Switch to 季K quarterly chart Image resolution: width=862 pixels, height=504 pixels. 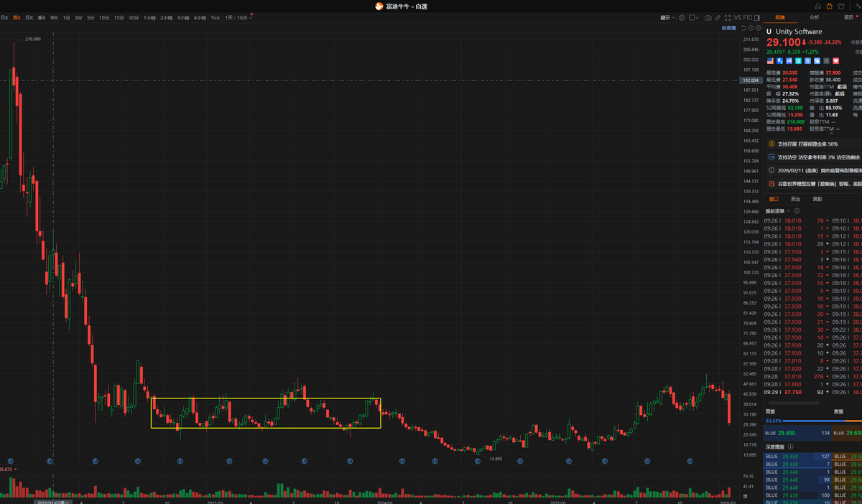point(42,17)
